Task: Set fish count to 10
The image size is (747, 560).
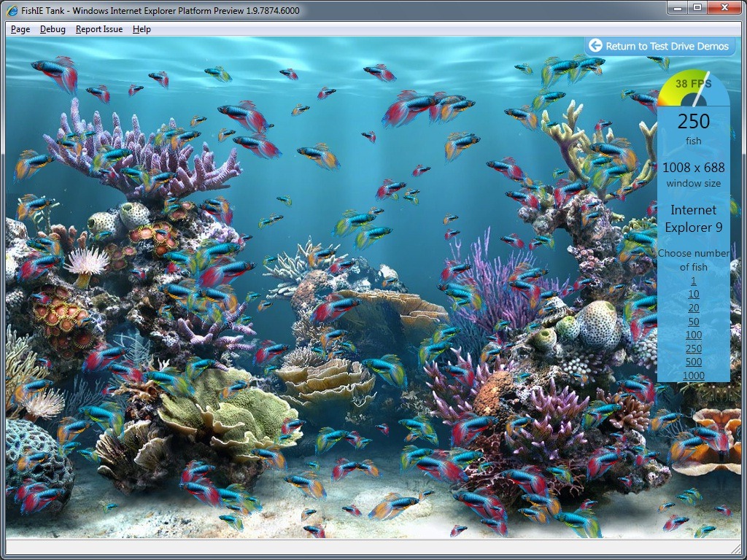Action: pos(693,295)
